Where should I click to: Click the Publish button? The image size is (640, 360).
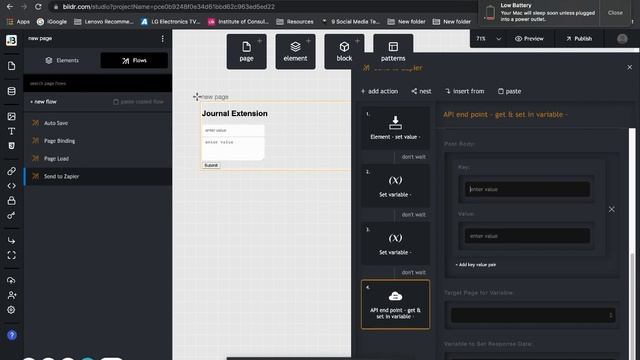579,39
